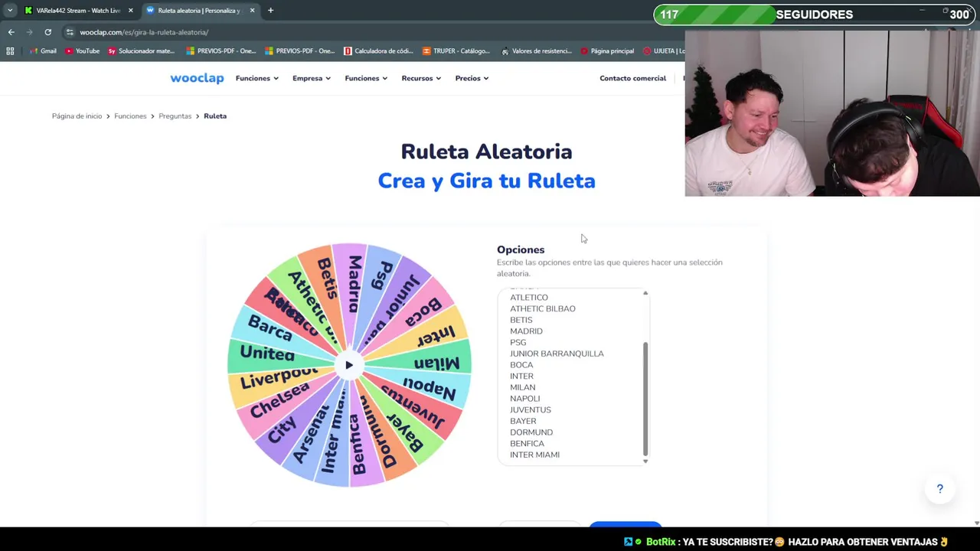This screenshot has height=551, width=980.
Task: Click the page's vertical scrollbar down arrow
Action: coord(976,523)
